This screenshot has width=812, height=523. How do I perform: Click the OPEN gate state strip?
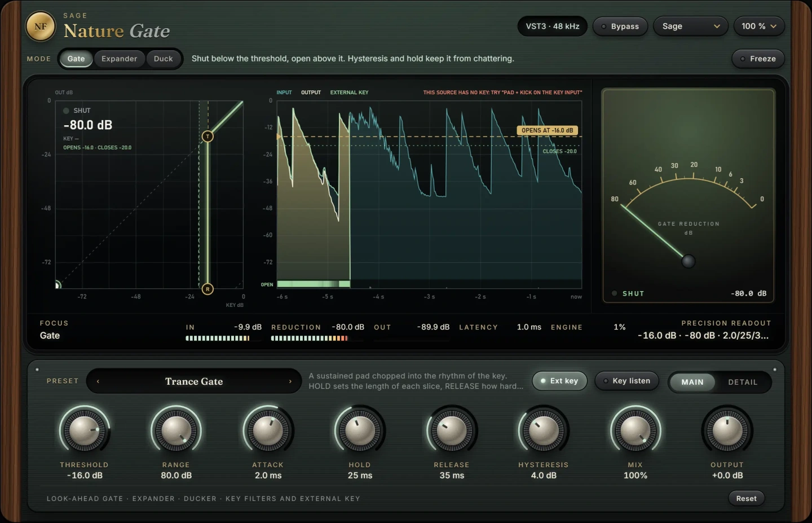pos(314,284)
